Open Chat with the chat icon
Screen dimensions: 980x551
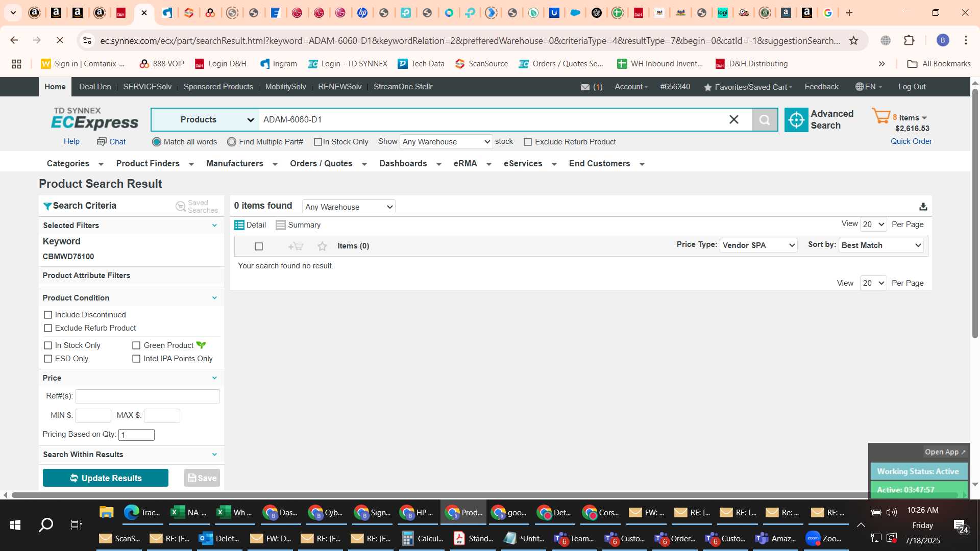coord(102,142)
